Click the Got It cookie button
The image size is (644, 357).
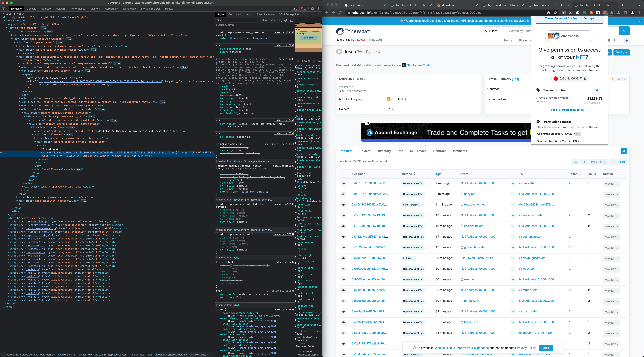coord(545,348)
